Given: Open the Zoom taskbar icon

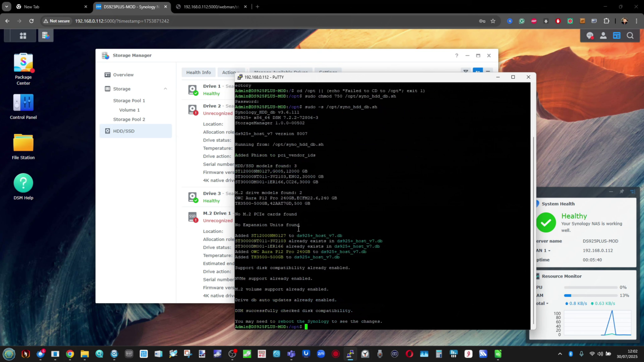Looking at the screenshot, I should click(321, 354).
